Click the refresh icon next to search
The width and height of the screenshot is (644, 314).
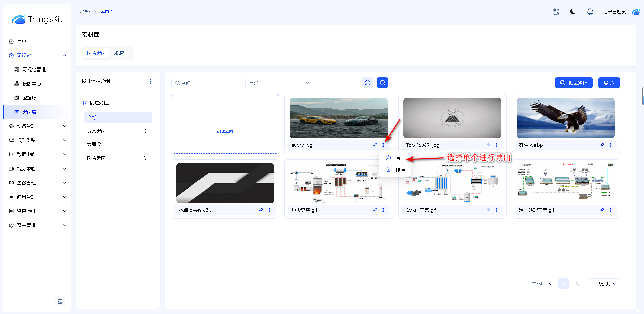click(x=368, y=83)
